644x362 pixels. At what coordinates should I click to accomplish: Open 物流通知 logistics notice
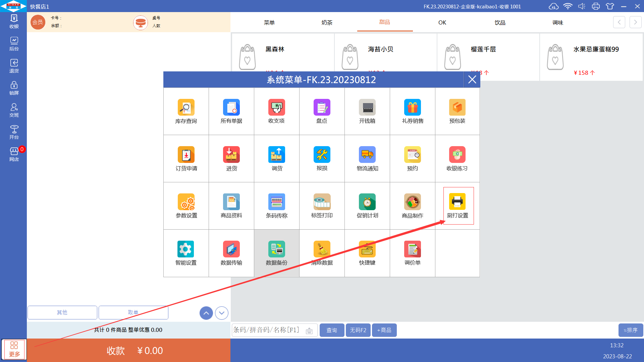pos(367,159)
